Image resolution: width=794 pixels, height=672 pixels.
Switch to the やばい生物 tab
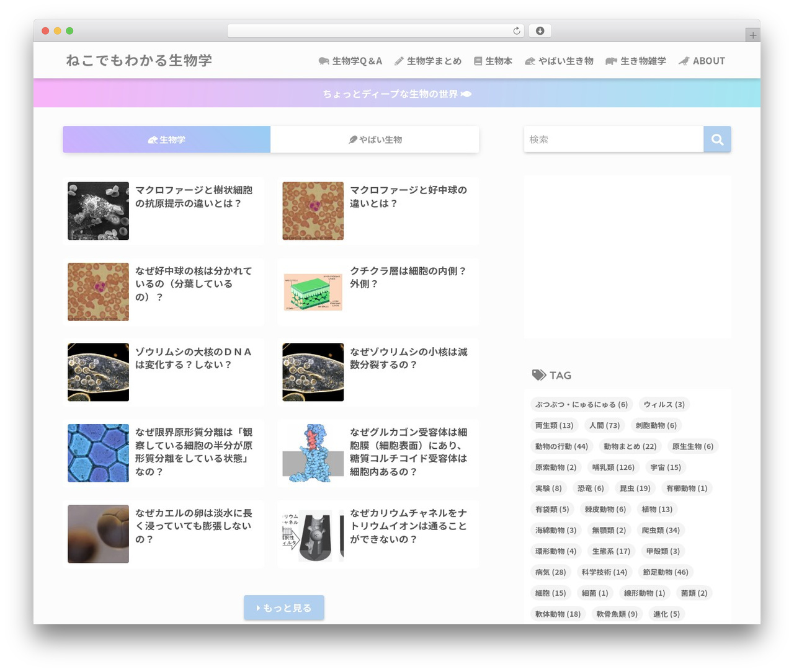tap(375, 139)
